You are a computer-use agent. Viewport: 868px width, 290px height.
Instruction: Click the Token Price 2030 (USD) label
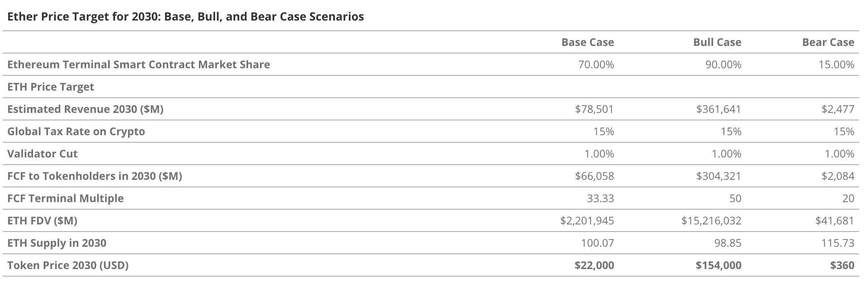click(68, 265)
